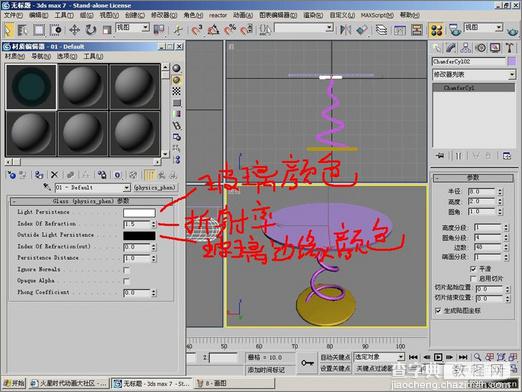Open the MAXScript menu
Screen dimensions: 522x392
377,15
